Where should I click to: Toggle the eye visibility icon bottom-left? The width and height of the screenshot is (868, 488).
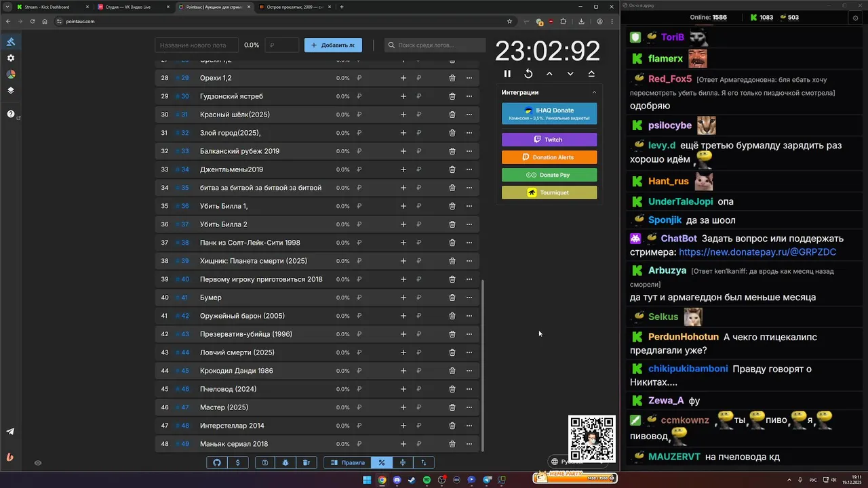(x=38, y=463)
